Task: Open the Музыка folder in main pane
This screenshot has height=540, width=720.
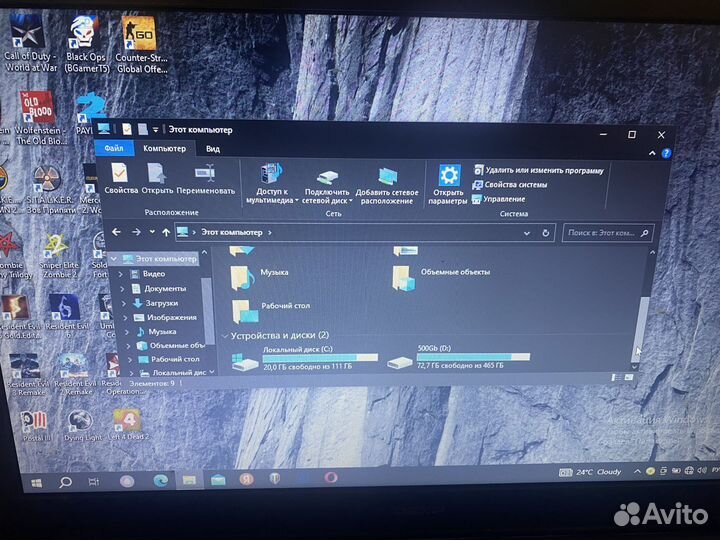Action: point(243,274)
